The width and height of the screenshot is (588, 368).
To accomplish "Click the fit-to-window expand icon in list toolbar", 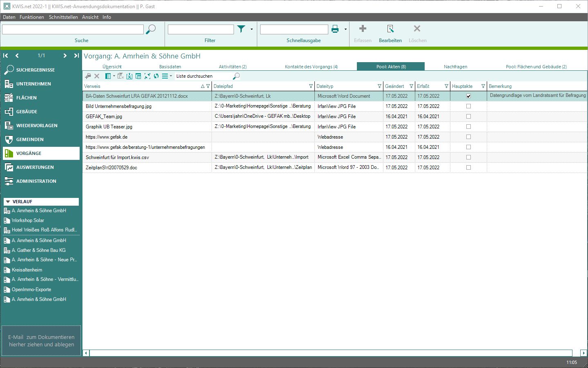I will [147, 76].
